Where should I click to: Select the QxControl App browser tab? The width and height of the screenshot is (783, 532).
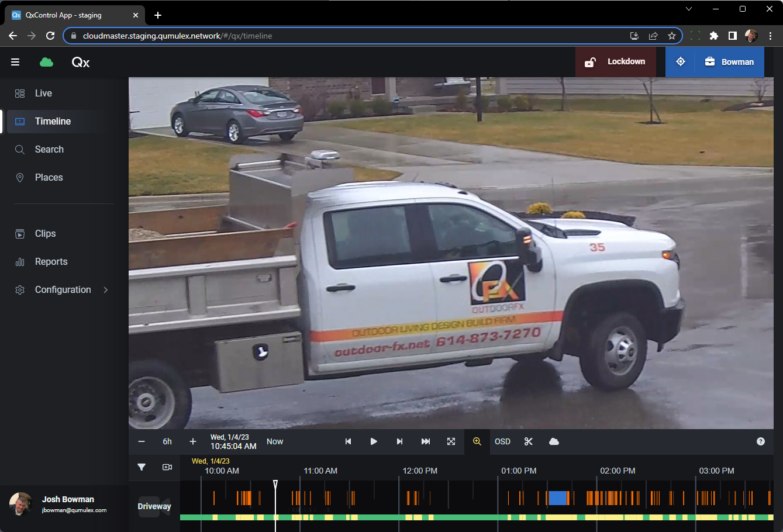point(75,15)
